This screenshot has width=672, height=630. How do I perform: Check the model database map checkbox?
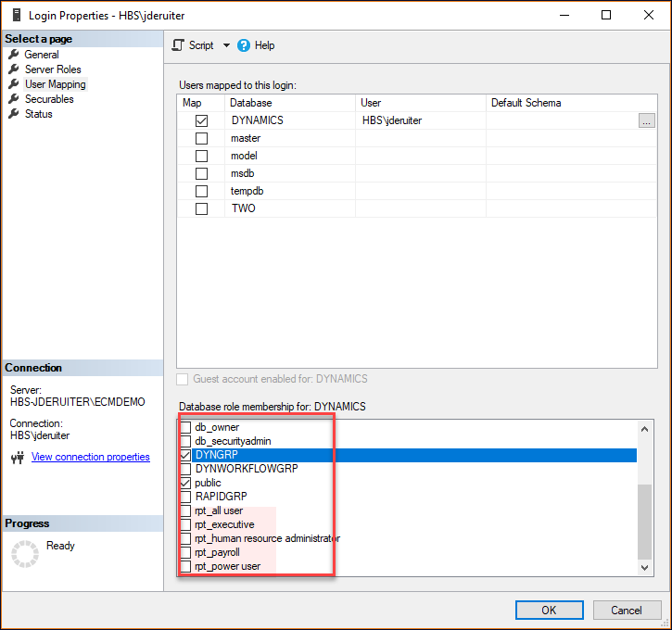tap(201, 156)
